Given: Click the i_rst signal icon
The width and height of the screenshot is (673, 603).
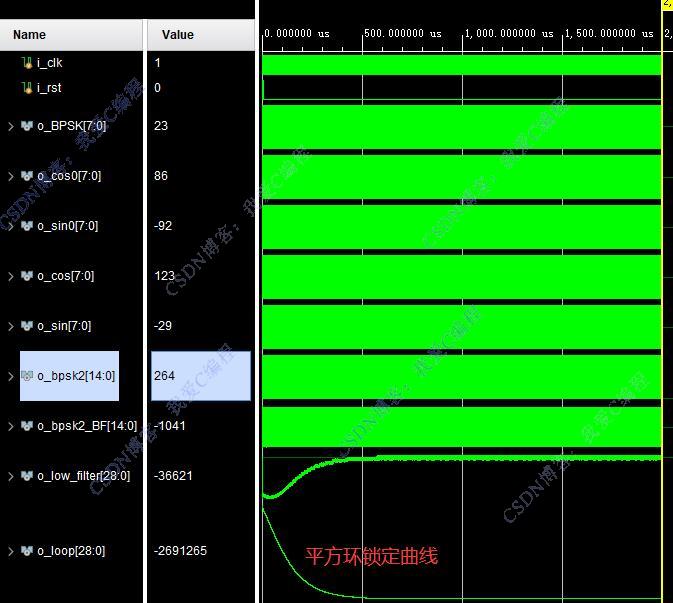Looking at the screenshot, I should point(27,88).
